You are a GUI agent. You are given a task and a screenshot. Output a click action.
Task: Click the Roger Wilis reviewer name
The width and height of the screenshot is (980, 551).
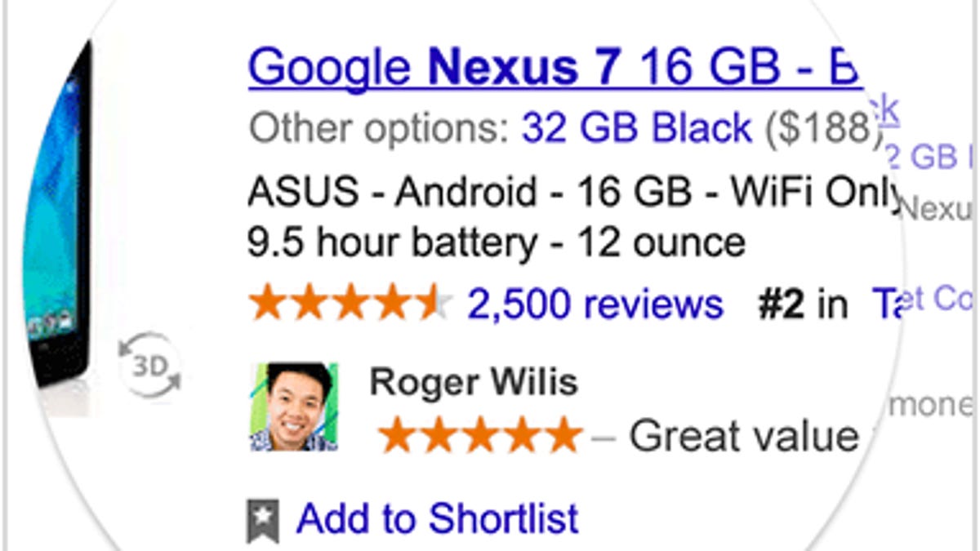click(474, 383)
